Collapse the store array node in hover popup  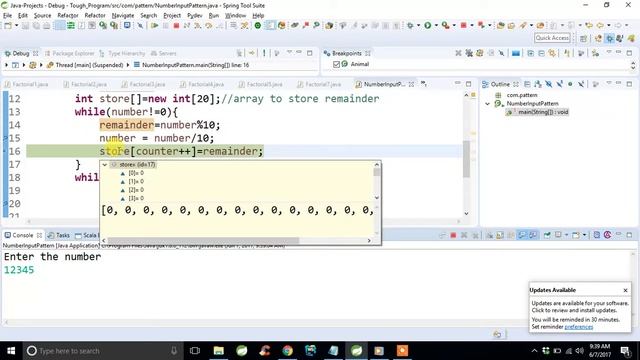tap(105, 164)
